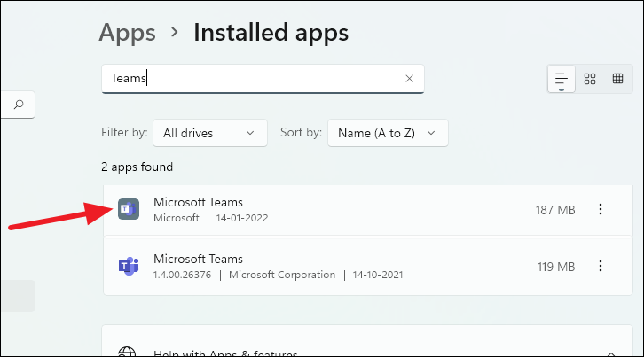The height and width of the screenshot is (357, 644).
Task: Click the sidebar search magnifier icon
Action: pyautogui.click(x=19, y=105)
